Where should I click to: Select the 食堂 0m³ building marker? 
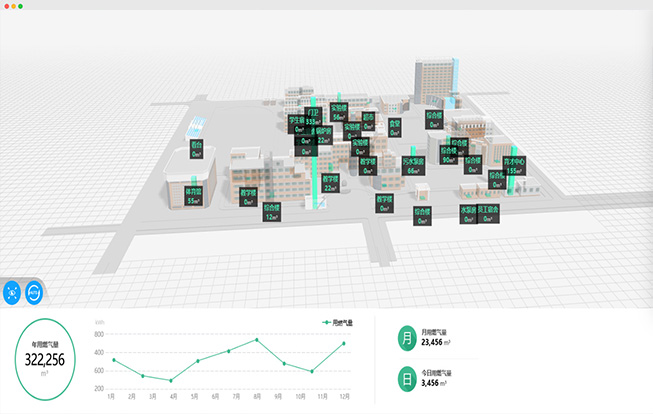[x=395, y=128]
